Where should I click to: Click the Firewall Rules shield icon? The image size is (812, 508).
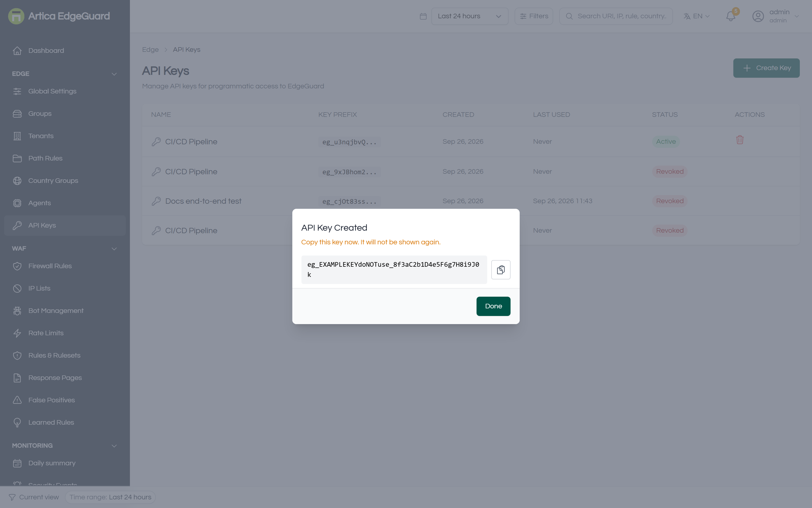point(17,266)
